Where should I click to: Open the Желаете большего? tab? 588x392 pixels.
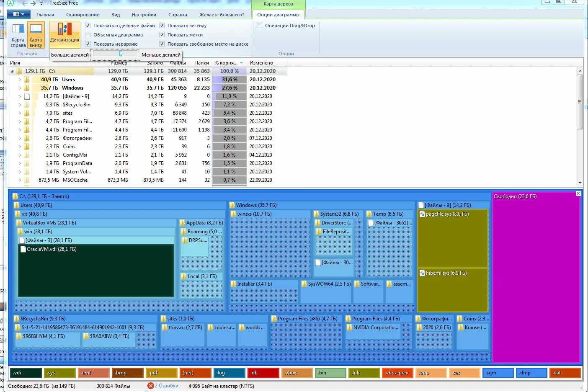222,15
